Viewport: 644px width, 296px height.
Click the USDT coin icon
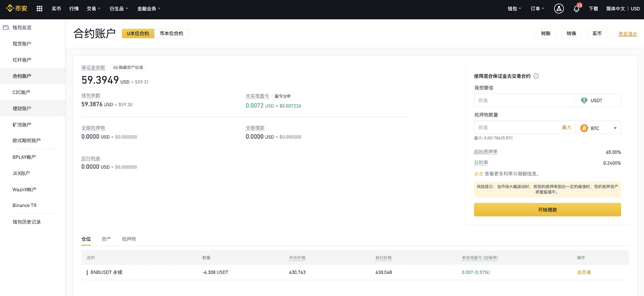pos(584,101)
